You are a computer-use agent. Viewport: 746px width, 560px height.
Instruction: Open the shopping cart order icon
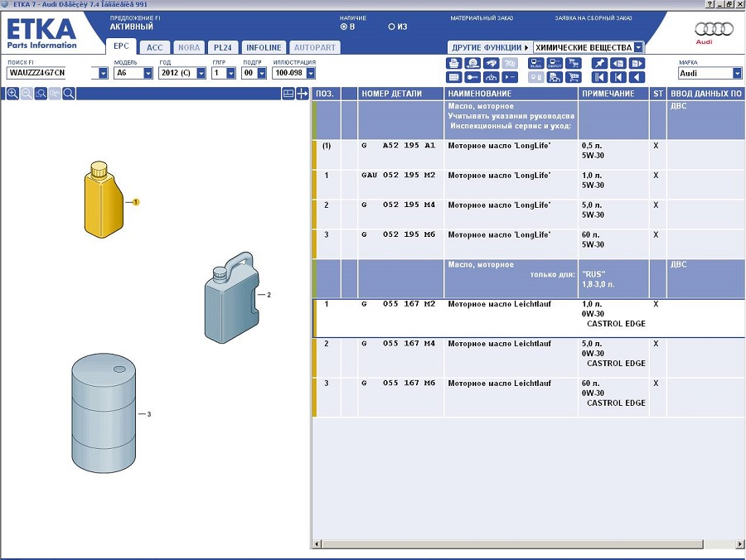tap(574, 77)
